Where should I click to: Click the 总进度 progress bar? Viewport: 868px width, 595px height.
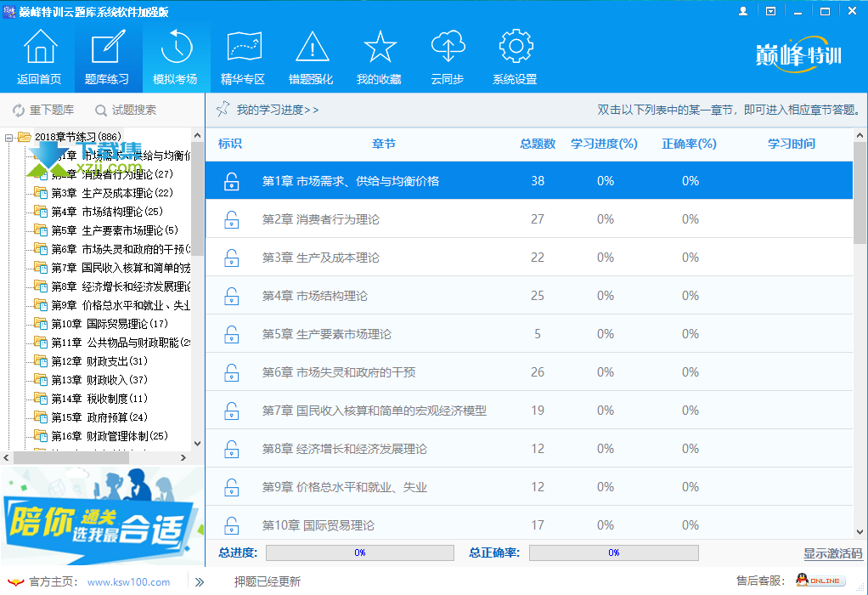point(360,552)
